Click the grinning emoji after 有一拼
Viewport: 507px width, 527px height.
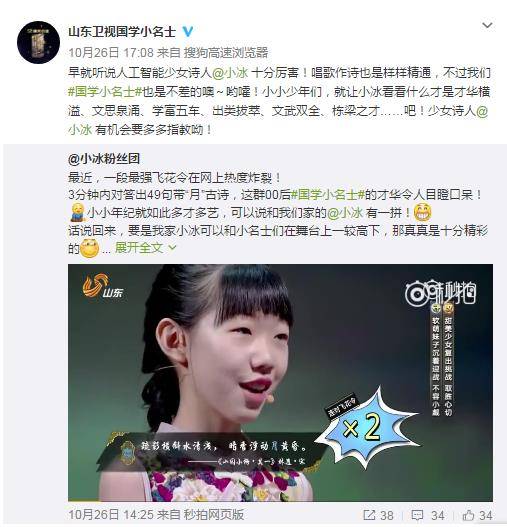pyautogui.click(x=423, y=213)
